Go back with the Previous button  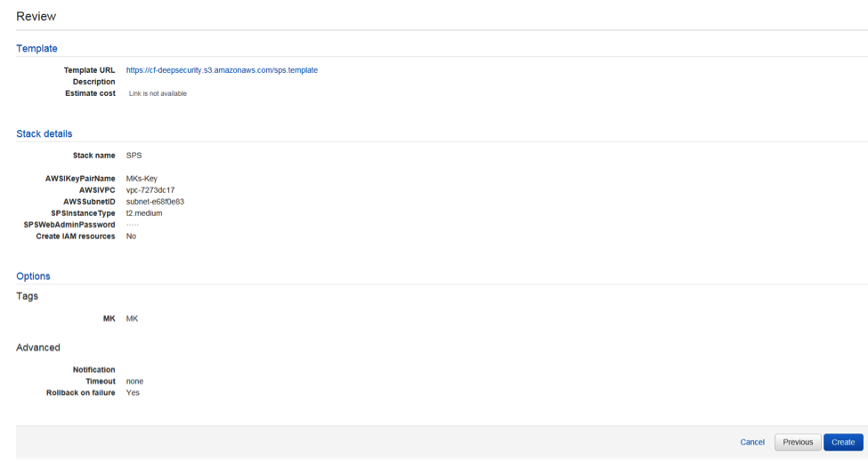click(x=798, y=442)
